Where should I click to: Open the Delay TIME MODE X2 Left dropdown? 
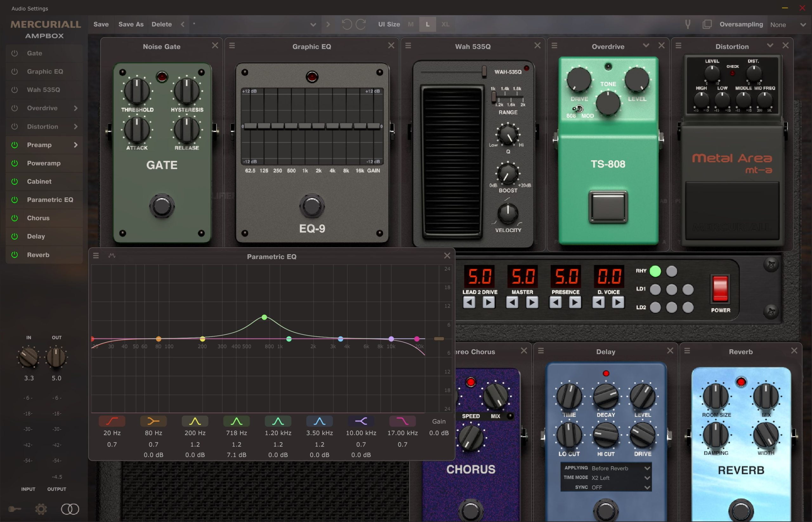(621, 478)
